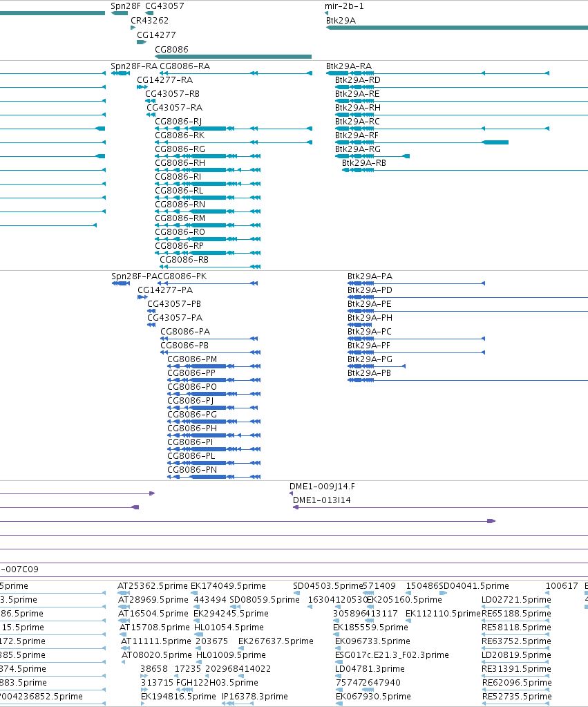588x707 pixels.
Task: Click the long teal CG8086 gene bar
Action: (x=233, y=57)
